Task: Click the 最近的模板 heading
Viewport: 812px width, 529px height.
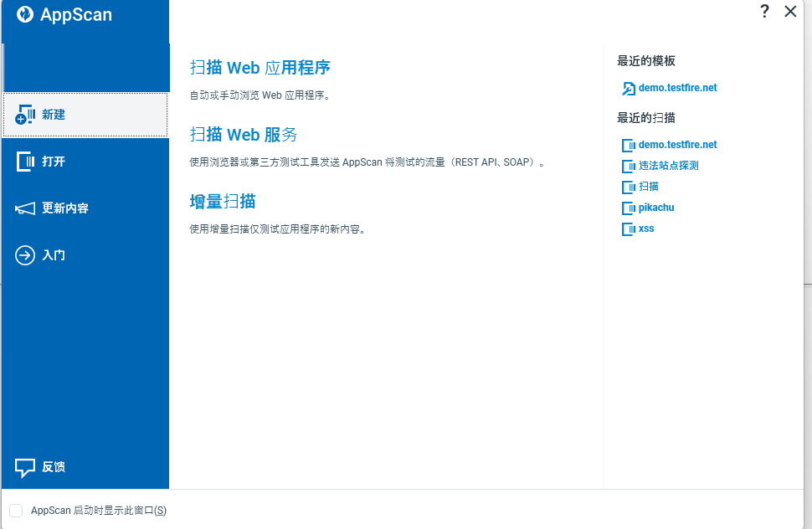Action: point(645,61)
